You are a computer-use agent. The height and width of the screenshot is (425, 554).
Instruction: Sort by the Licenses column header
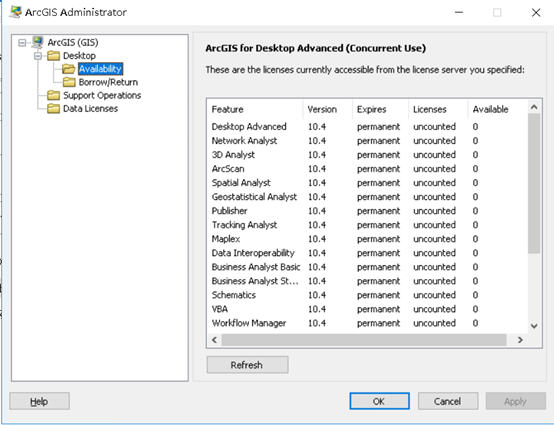point(438,110)
